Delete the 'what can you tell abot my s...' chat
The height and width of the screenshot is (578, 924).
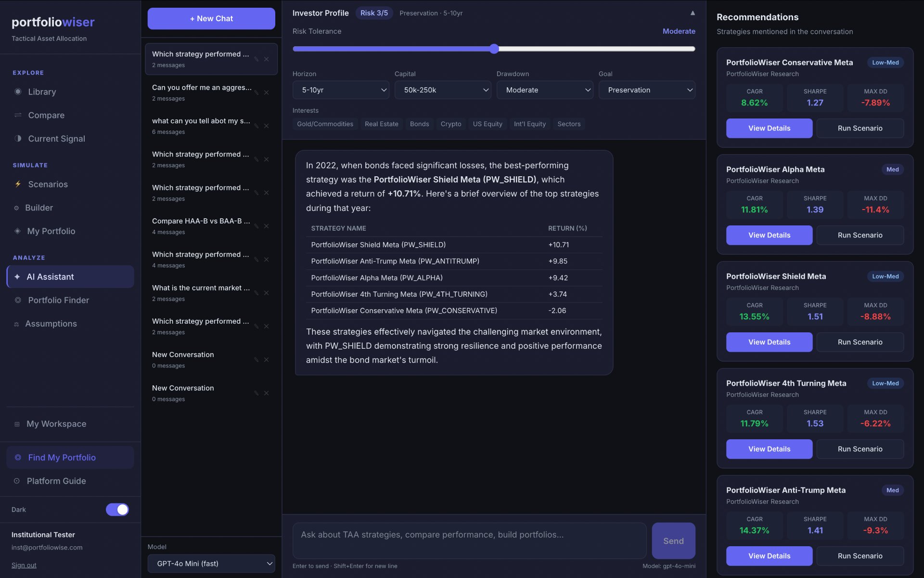click(x=267, y=126)
